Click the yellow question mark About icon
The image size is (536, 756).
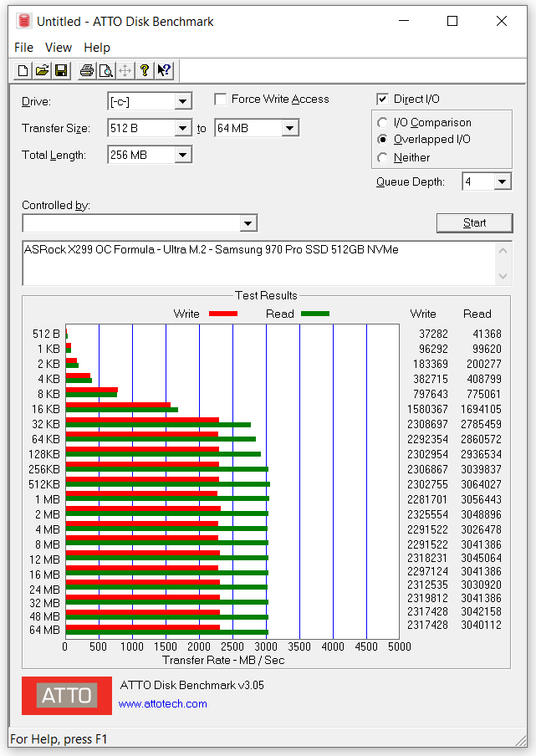pos(145,71)
